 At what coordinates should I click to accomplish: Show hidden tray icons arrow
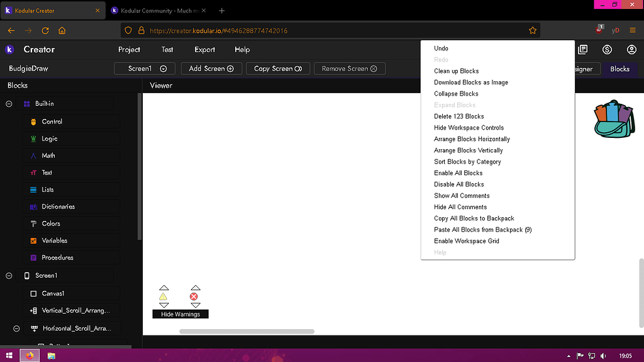(x=569, y=356)
